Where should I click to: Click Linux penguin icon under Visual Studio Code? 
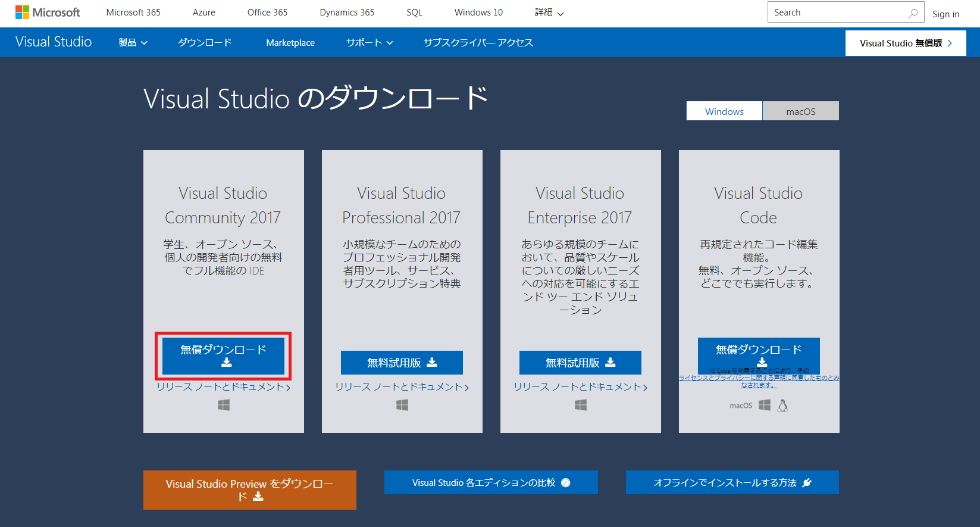click(782, 406)
